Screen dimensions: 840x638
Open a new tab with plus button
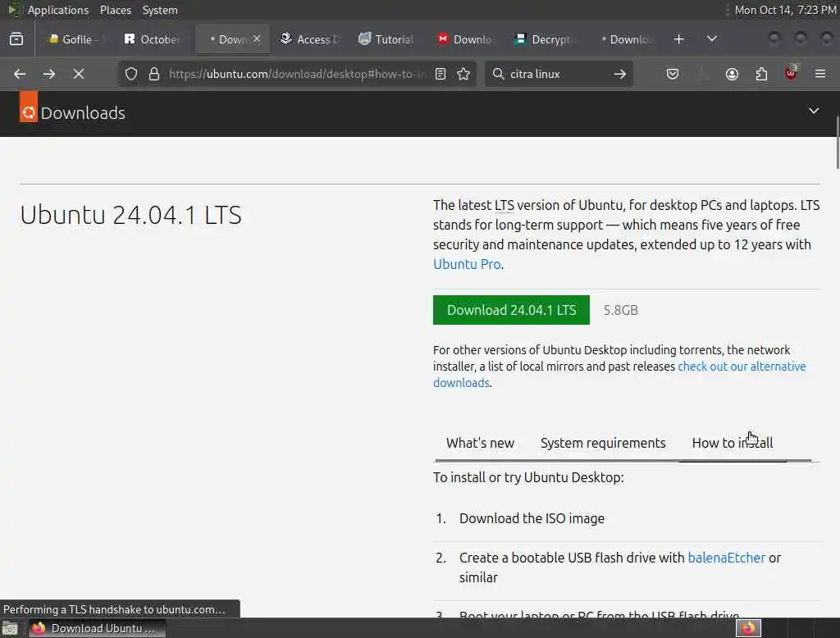click(678, 39)
